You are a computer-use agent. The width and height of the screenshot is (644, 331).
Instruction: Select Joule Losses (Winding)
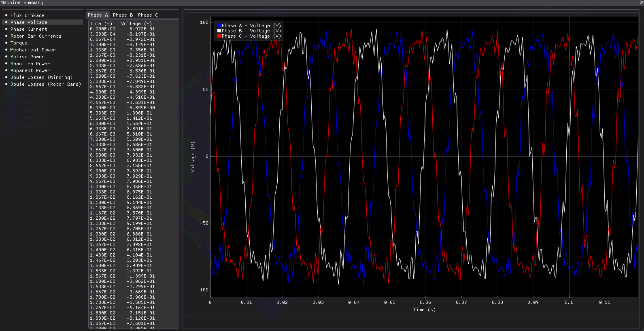[x=42, y=77]
